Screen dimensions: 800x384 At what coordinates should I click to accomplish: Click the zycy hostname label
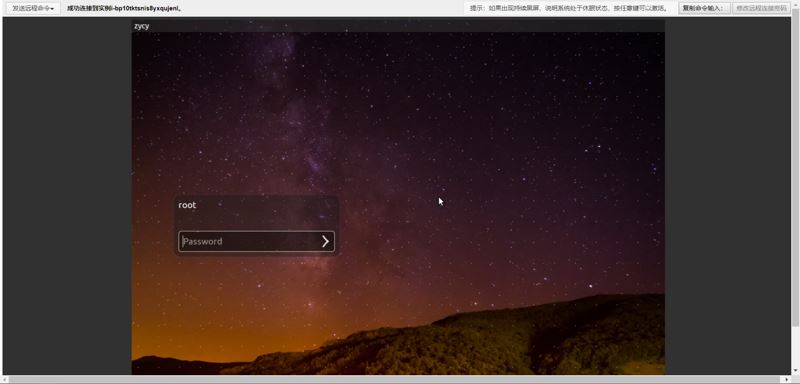(141, 26)
